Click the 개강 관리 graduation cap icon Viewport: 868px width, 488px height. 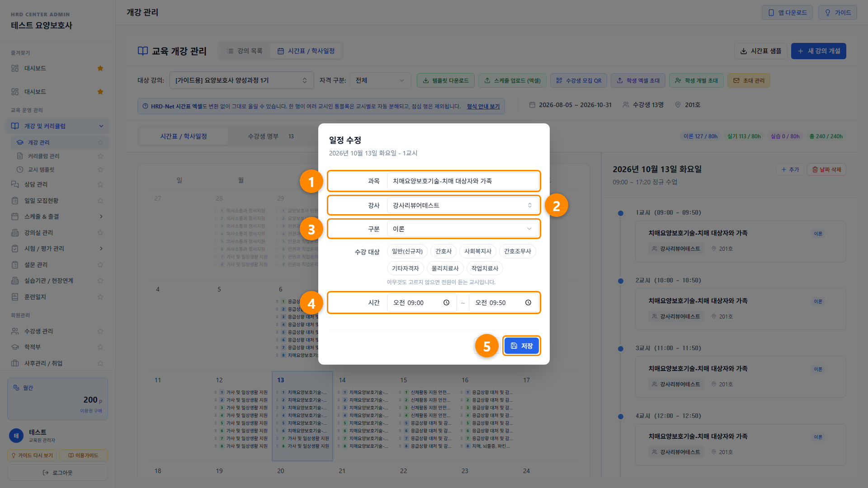coord(20,142)
